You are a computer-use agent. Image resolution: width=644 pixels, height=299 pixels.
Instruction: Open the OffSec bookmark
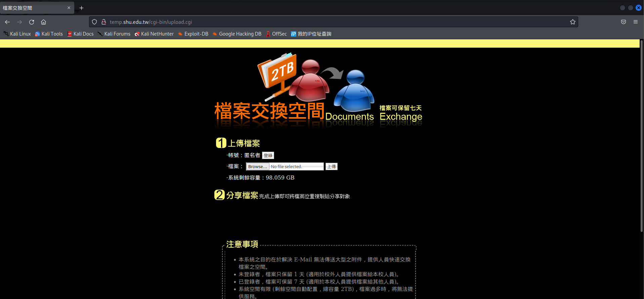click(x=276, y=34)
